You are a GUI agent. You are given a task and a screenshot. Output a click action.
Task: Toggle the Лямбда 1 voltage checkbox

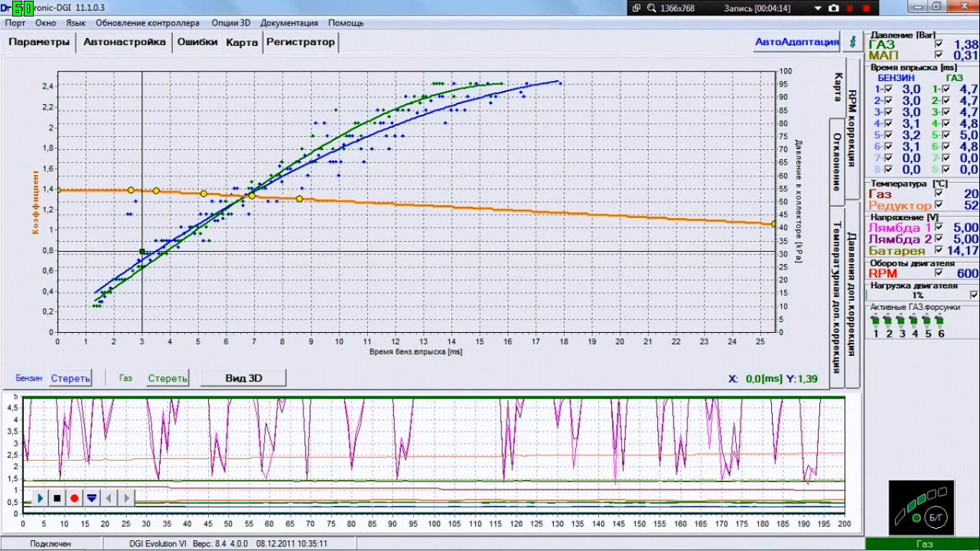(x=939, y=227)
